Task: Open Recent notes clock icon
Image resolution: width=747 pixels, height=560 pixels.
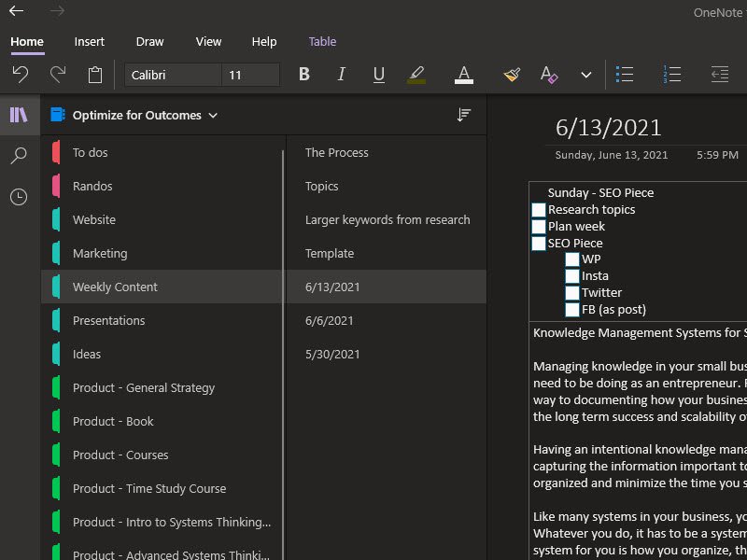Action: coord(19,197)
